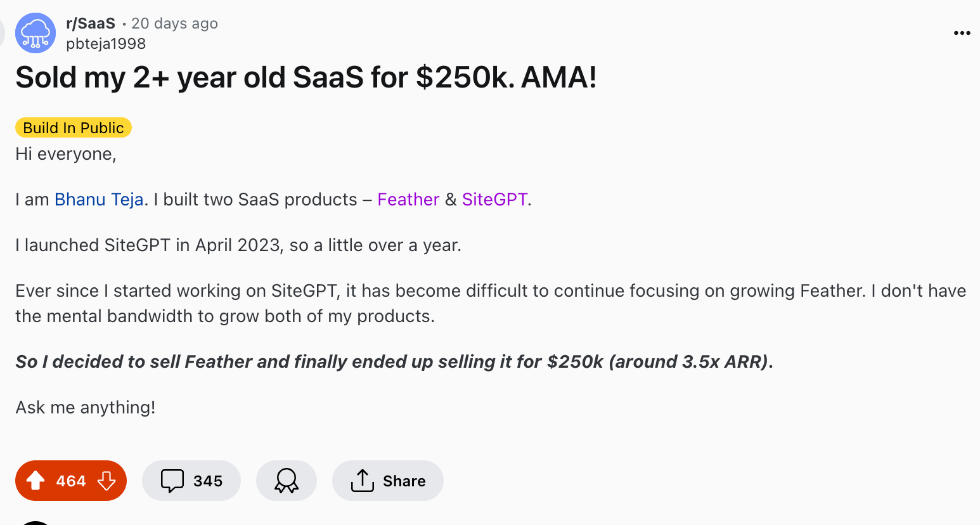Click the "Hi everyone," greeting text
Screen dimensions: 980x525
66,154
